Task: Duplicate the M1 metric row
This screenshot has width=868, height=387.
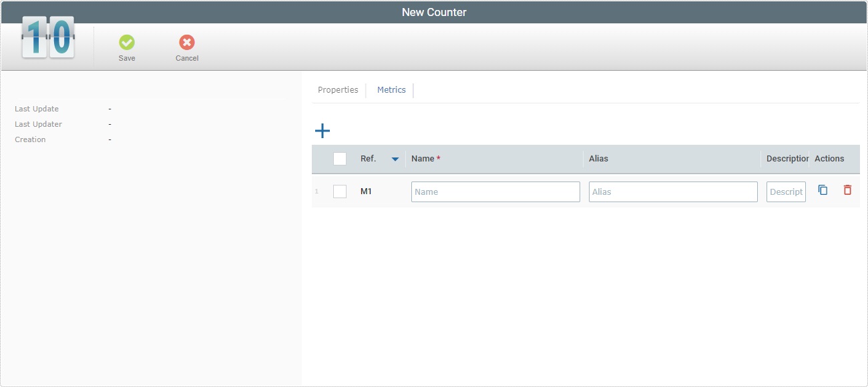Action: (x=823, y=190)
